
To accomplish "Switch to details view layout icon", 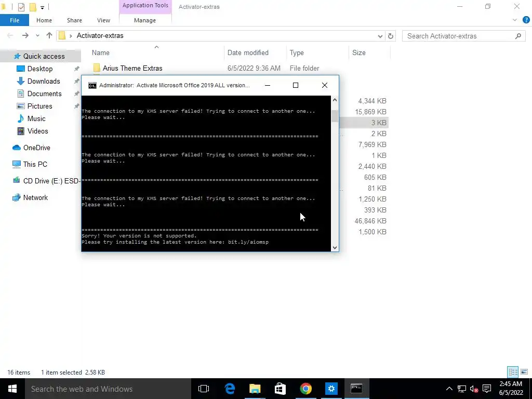I will click(x=513, y=372).
